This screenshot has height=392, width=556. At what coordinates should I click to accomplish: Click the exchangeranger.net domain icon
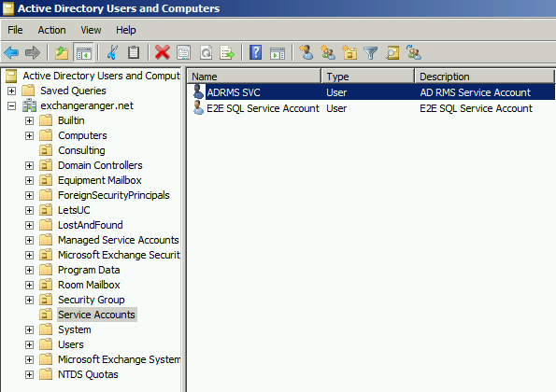click(x=29, y=105)
